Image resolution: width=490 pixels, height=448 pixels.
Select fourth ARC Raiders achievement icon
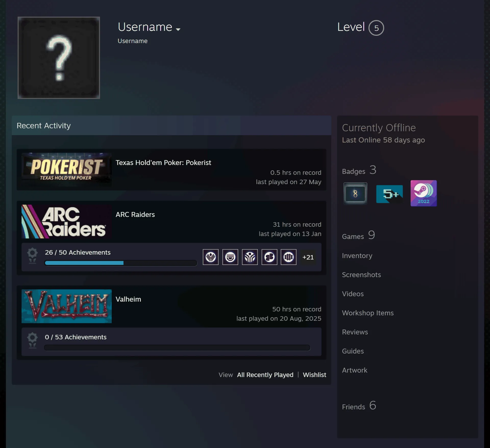(269, 257)
